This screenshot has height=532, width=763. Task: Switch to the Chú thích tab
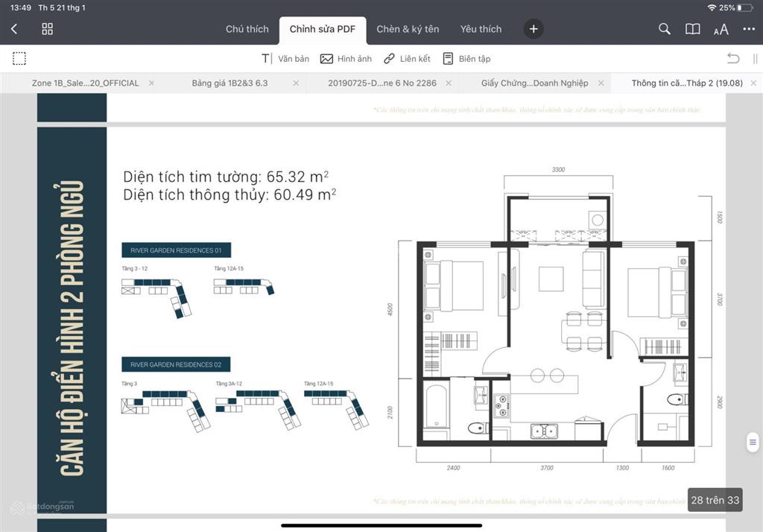click(247, 29)
